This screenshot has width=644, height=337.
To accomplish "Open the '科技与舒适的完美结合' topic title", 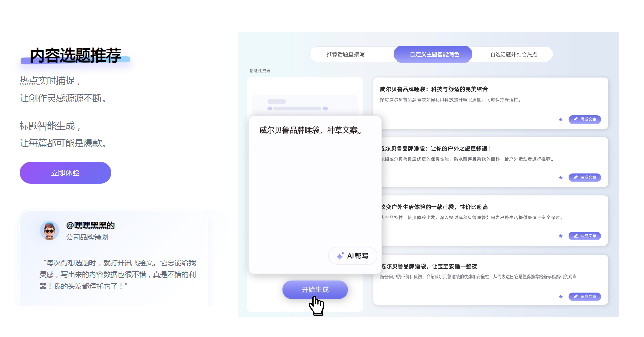I will coord(434,89).
